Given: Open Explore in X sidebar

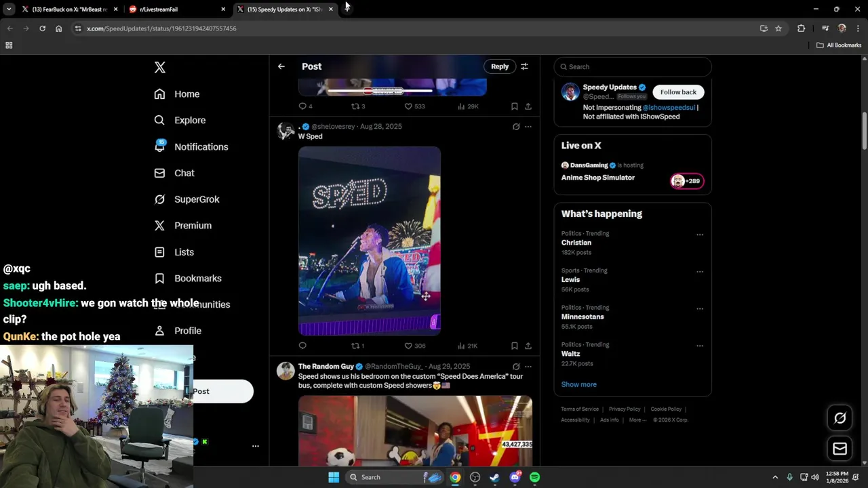Looking at the screenshot, I should (180, 120).
